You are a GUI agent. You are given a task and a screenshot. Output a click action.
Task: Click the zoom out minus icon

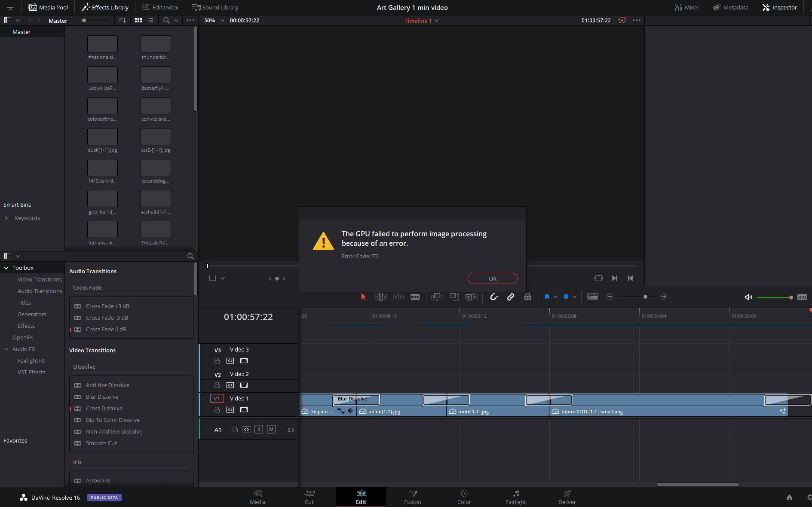click(x=610, y=297)
